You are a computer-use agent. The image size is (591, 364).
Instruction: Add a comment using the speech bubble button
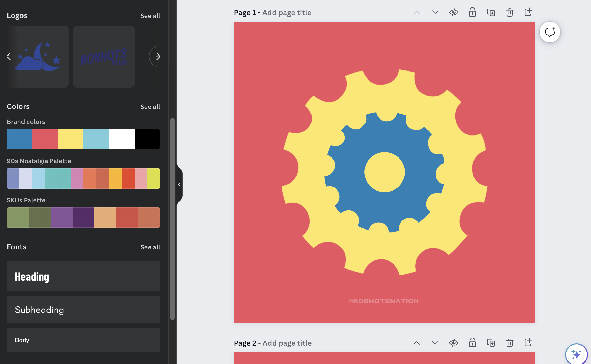coord(550,32)
